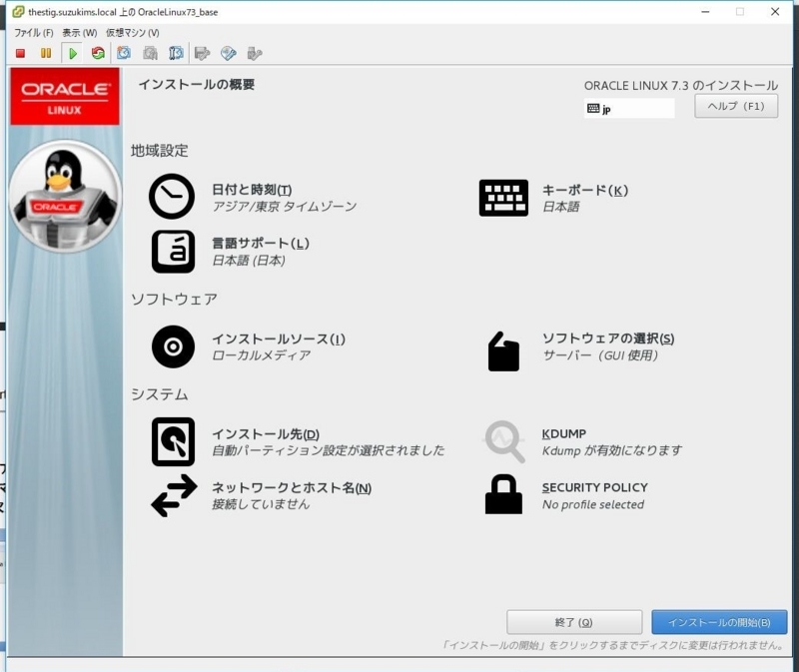The width and height of the screenshot is (799, 672).
Task: Open language support icon
Action: [173, 252]
